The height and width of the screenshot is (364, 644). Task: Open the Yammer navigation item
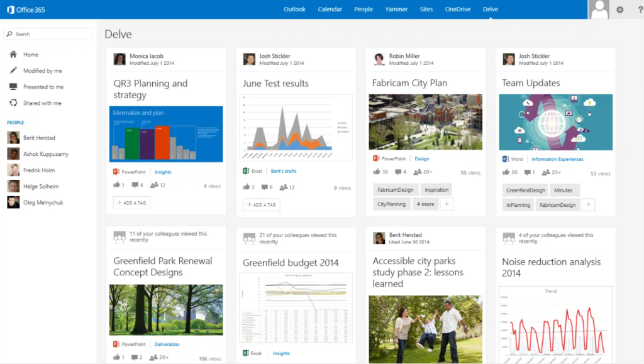[396, 9]
